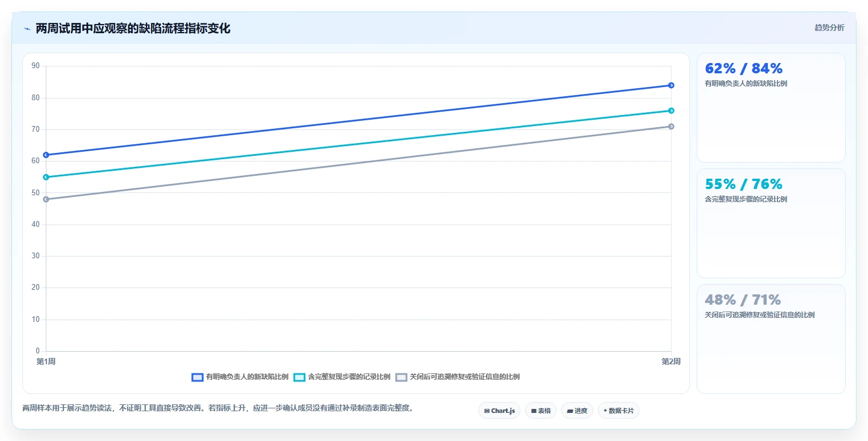Toggle the 含完整复现步骤的记录比例 legend series

[342, 377]
